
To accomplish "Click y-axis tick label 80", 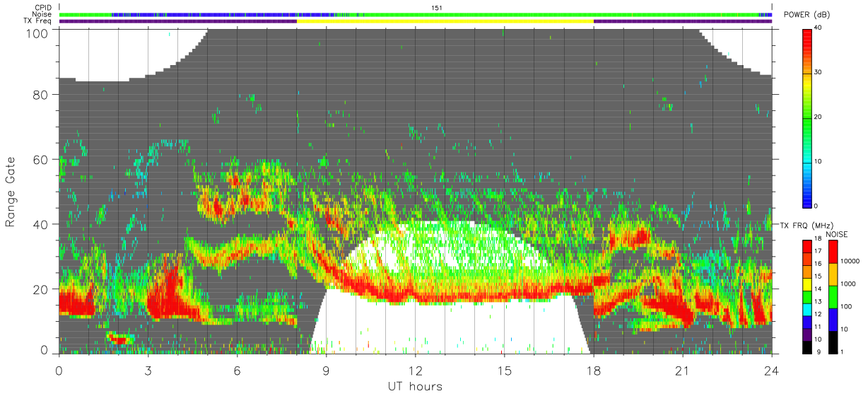I will 41,95.
